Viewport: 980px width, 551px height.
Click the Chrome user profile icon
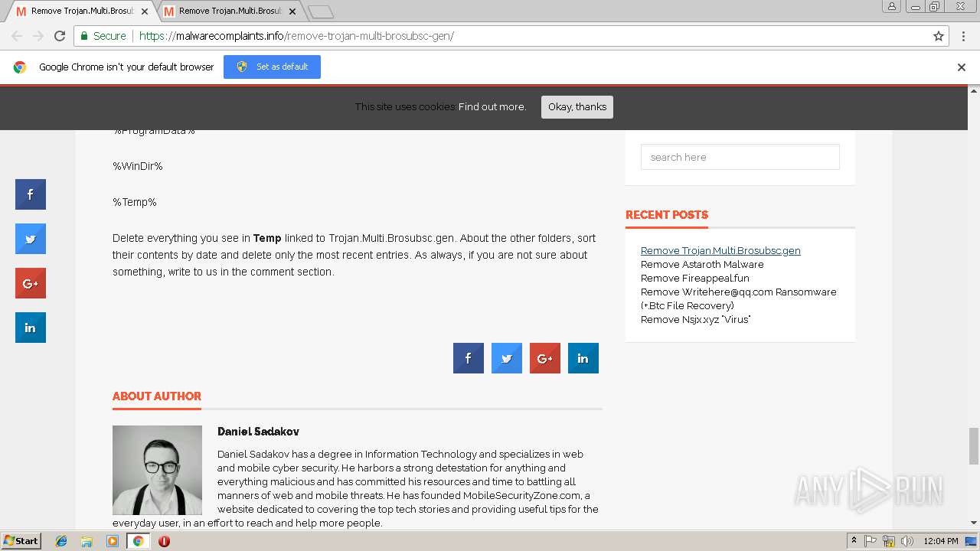click(x=891, y=6)
